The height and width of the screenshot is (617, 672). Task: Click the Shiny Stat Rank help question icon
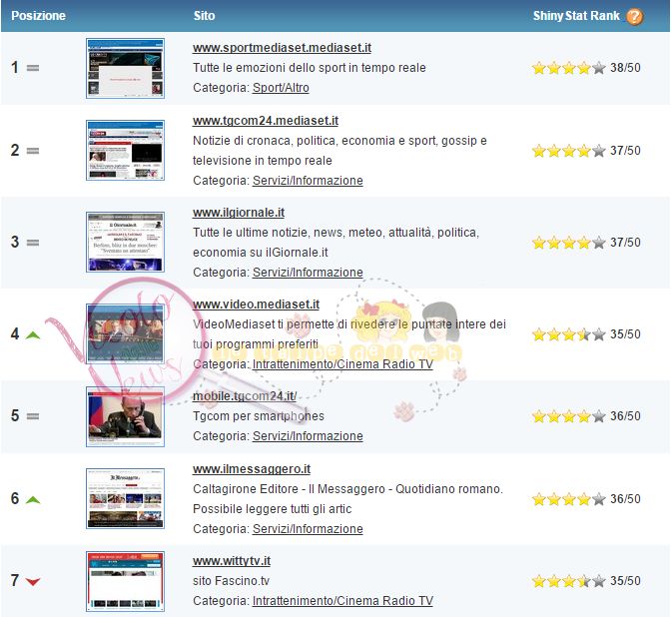coord(634,16)
